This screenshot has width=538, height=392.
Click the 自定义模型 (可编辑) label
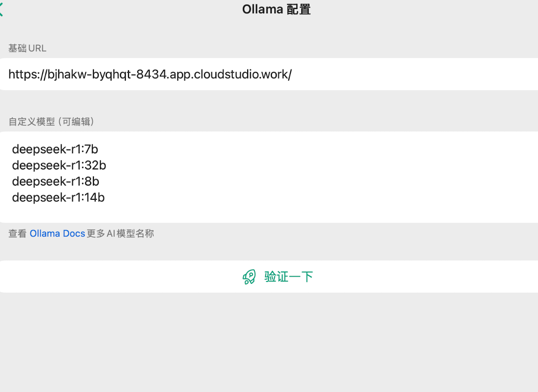[x=51, y=122]
